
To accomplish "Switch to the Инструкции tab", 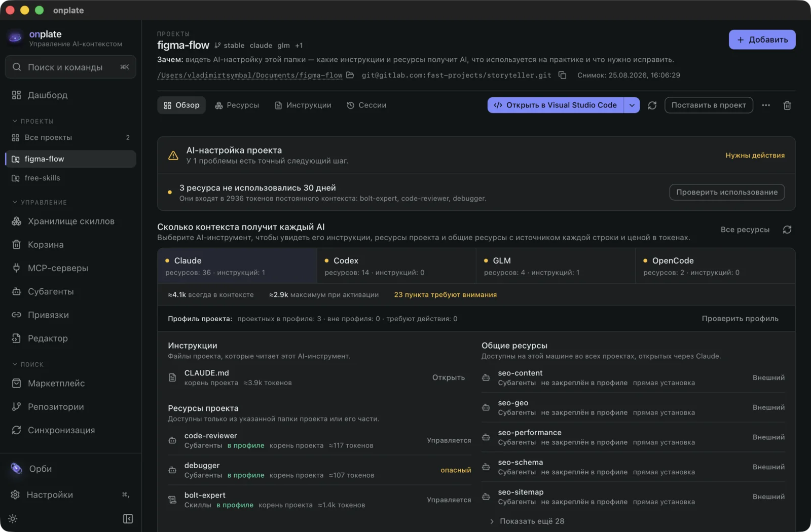I will click(303, 105).
